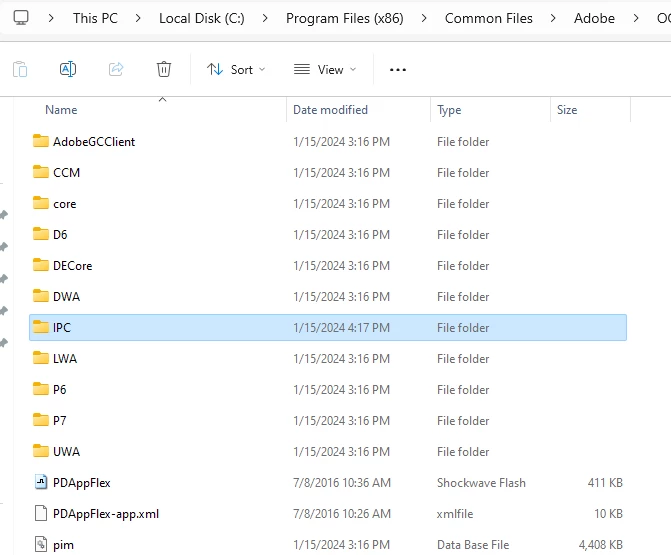Select the D6 folder icon
Image resolution: width=671 pixels, height=555 pixels.
[41, 234]
